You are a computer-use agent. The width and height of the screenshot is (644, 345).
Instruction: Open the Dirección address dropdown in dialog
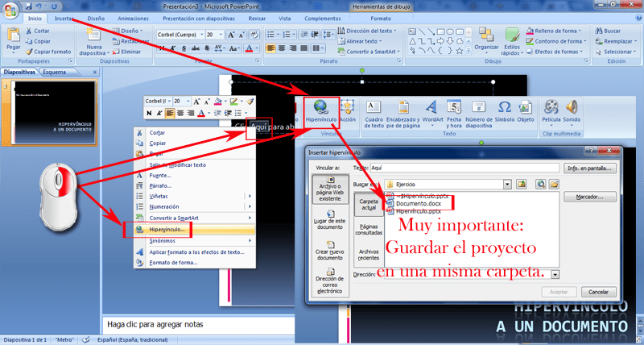tap(555, 274)
